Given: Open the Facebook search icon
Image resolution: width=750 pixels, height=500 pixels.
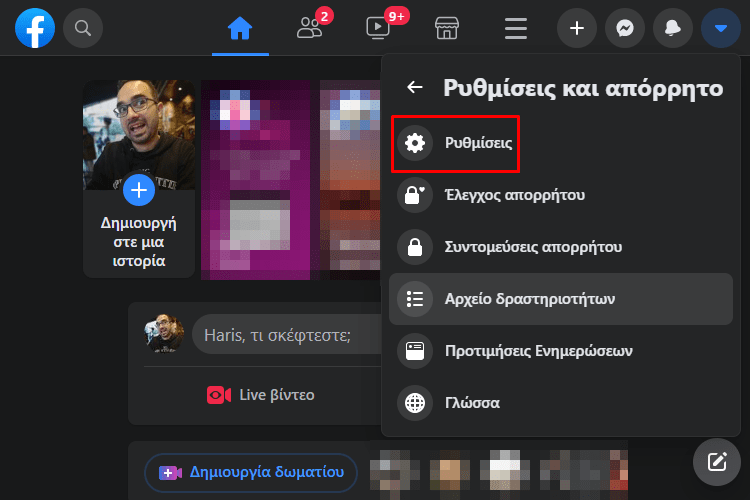Looking at the screenshot, I should click(x=83, y=28).
